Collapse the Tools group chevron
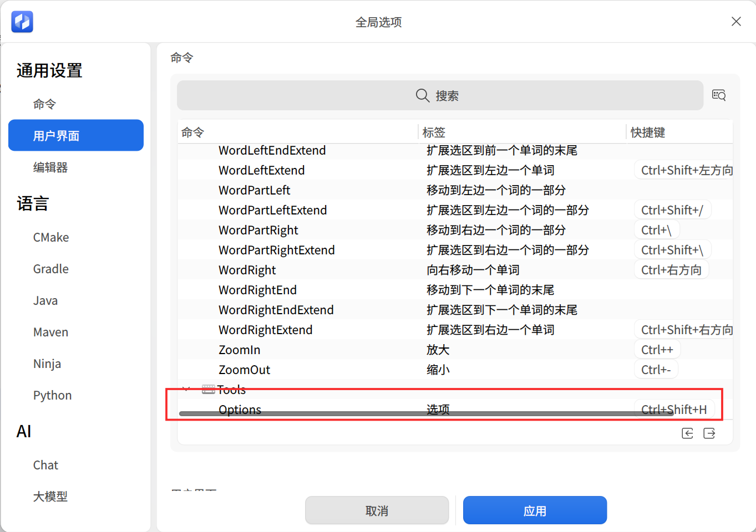Viewport: 756px width, 532px height. coord(186,389)
